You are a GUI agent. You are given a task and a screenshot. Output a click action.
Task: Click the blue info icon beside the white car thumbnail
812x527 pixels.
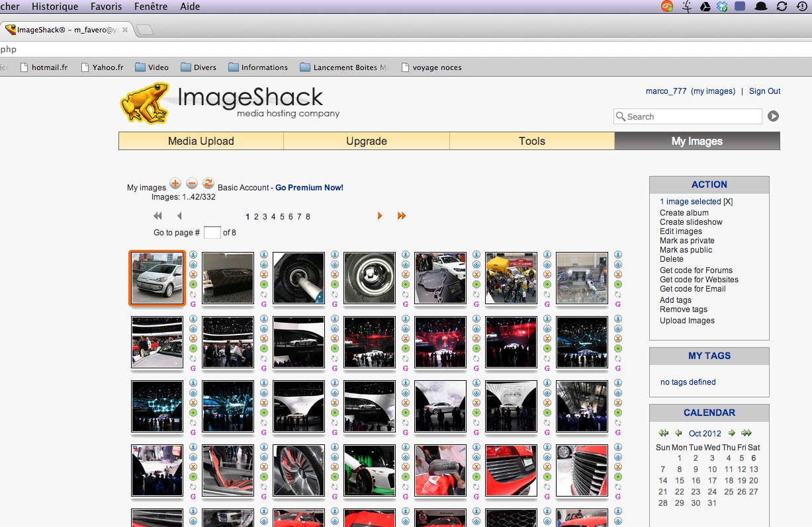point(193,255)
